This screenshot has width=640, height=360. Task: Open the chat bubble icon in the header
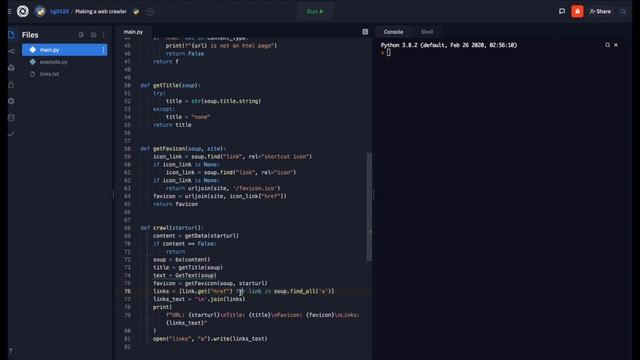click(x=562, y=11)
